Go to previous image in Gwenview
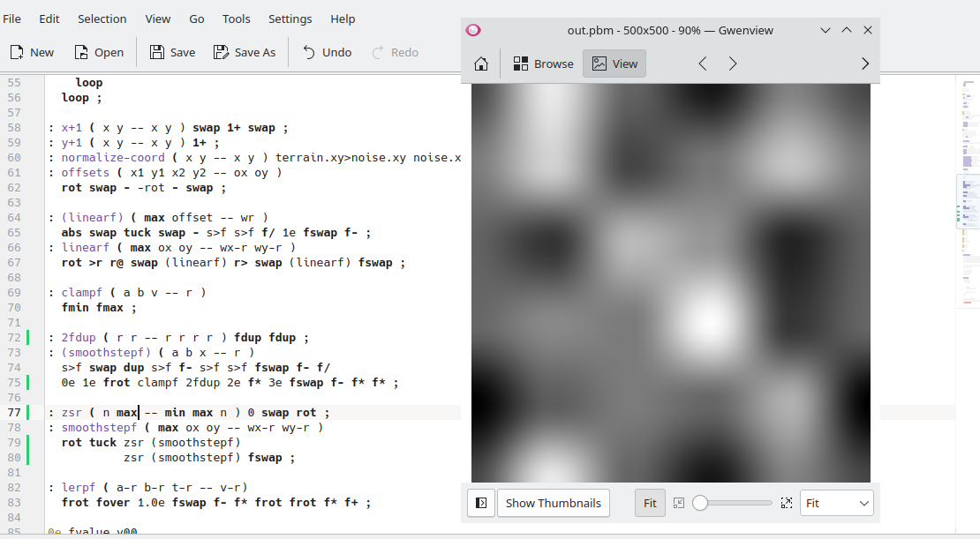980x539 pixels. pos(703,64)
